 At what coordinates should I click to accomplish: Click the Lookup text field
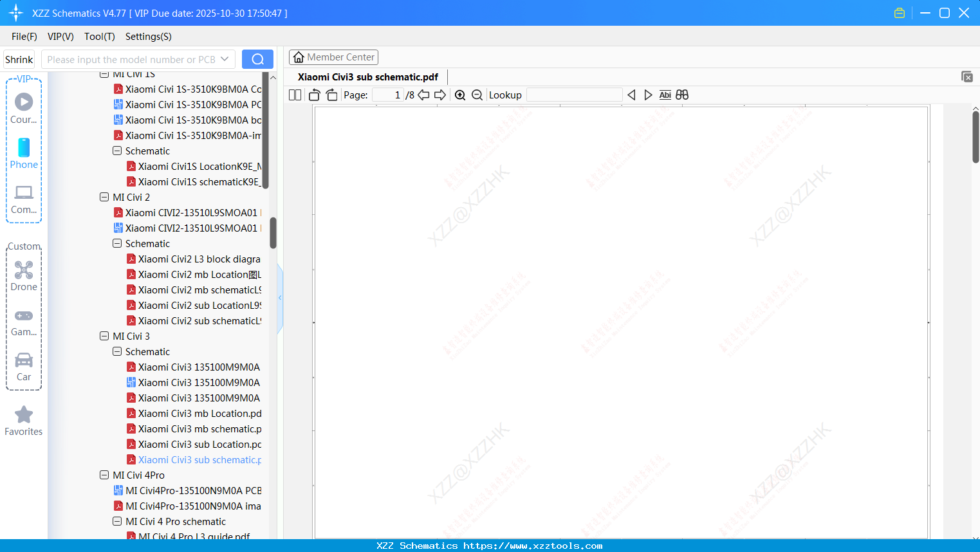(575, 95)
